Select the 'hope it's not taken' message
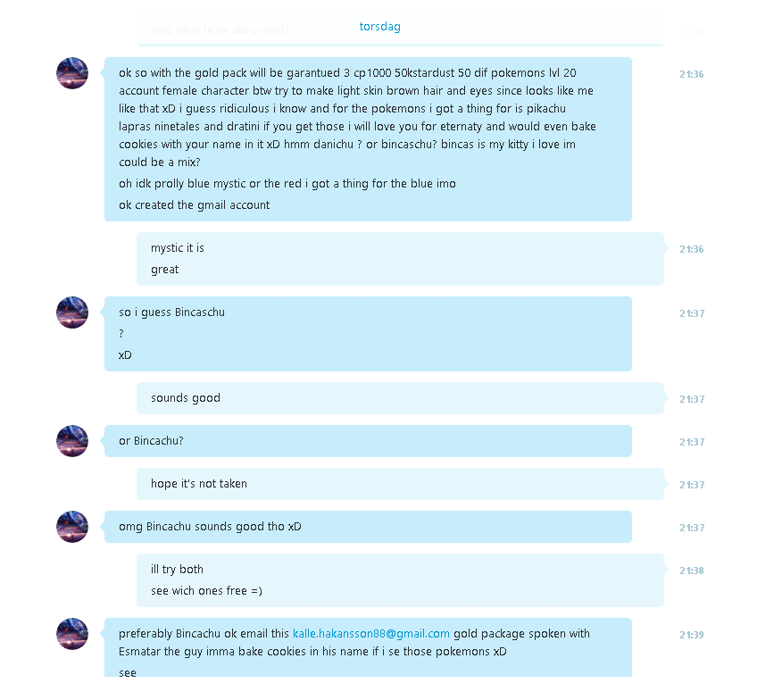The width and height of the screenshot is (782, 700). coord(401,484)
